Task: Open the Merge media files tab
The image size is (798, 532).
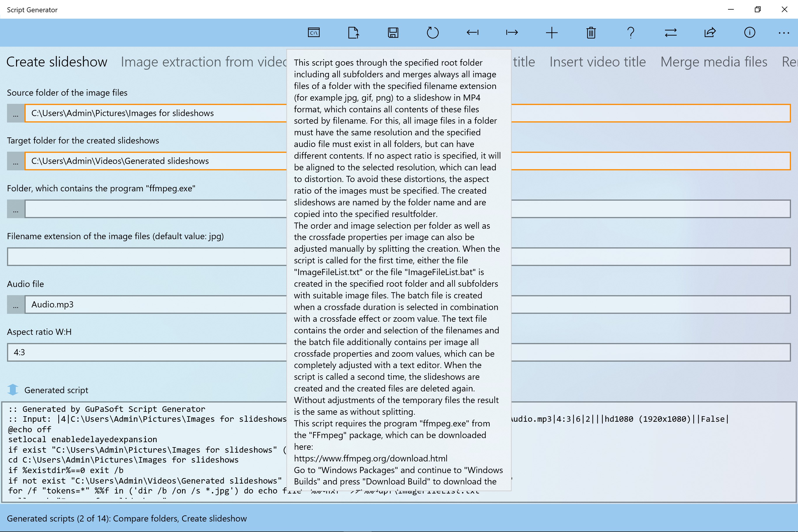Action: point(713,62)
